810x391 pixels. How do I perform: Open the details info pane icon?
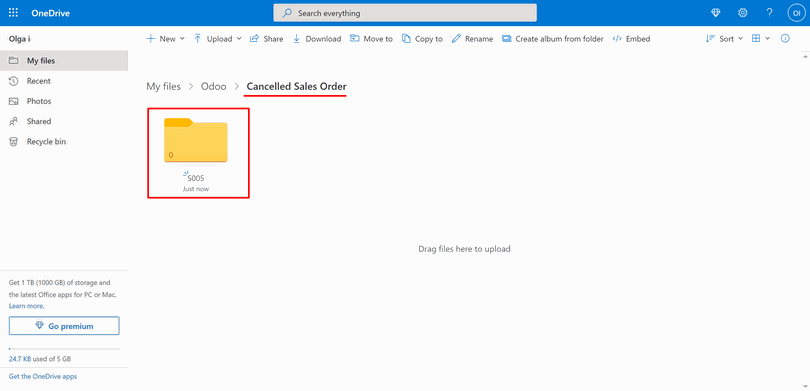(785, 39)
